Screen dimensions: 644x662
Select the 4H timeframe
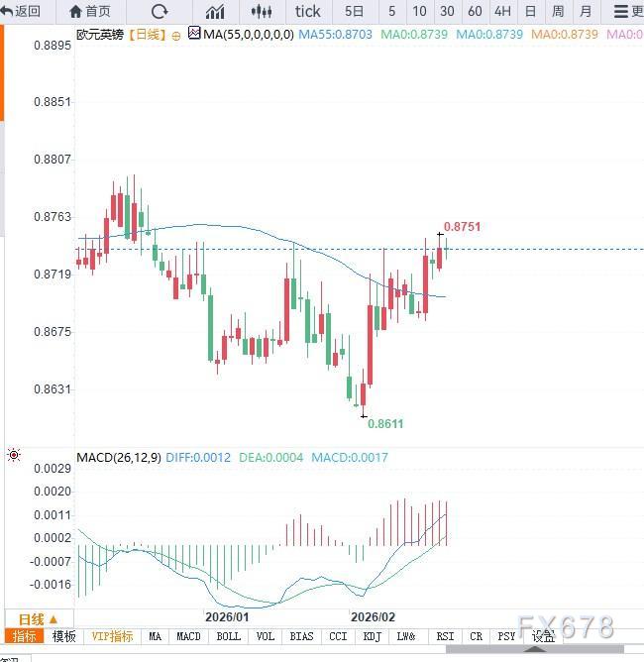pyautogui.click(x=502, y=11)
